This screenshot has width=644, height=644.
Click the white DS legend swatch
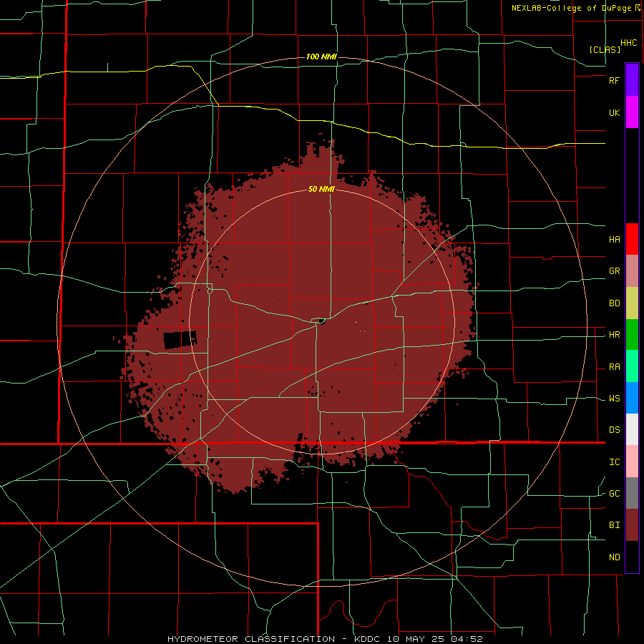click(x=632, y=429)
